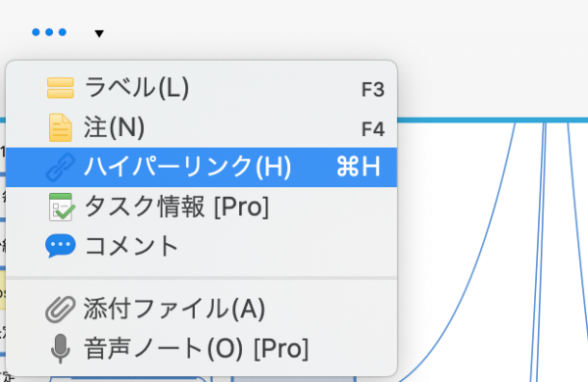Click the blue three-dots toolbar icon
Screen dimensions: 588x382
click(49, 32)
